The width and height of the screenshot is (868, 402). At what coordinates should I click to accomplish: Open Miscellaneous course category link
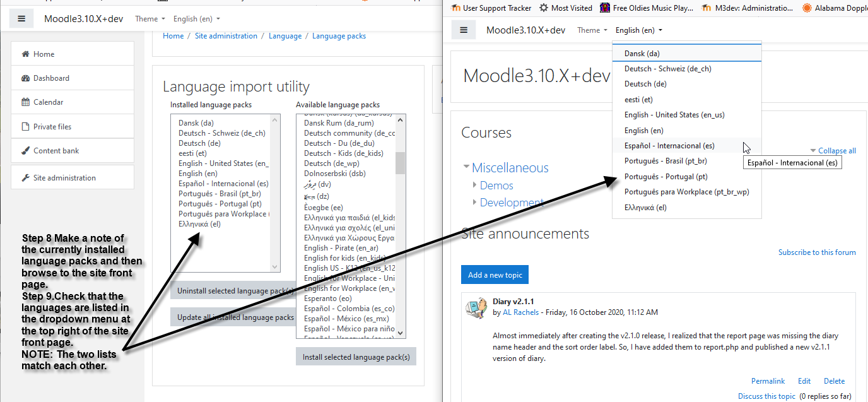coord(510,168)
